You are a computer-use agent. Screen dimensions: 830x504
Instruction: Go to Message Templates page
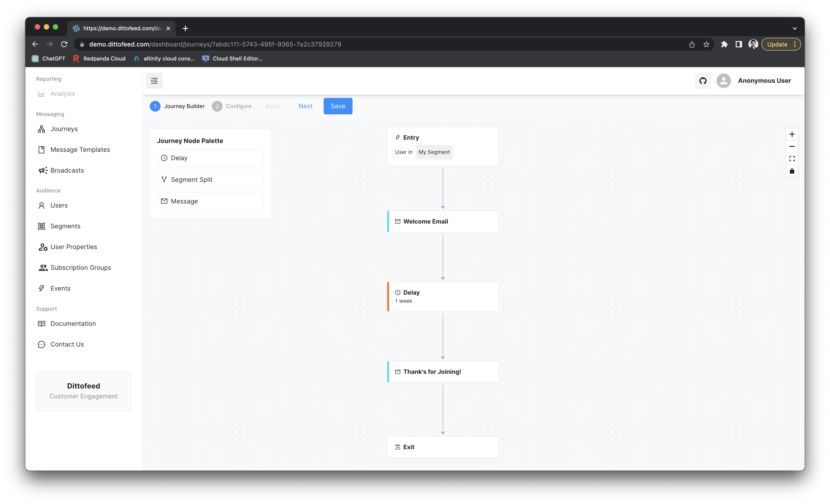(x=80, y=150)
